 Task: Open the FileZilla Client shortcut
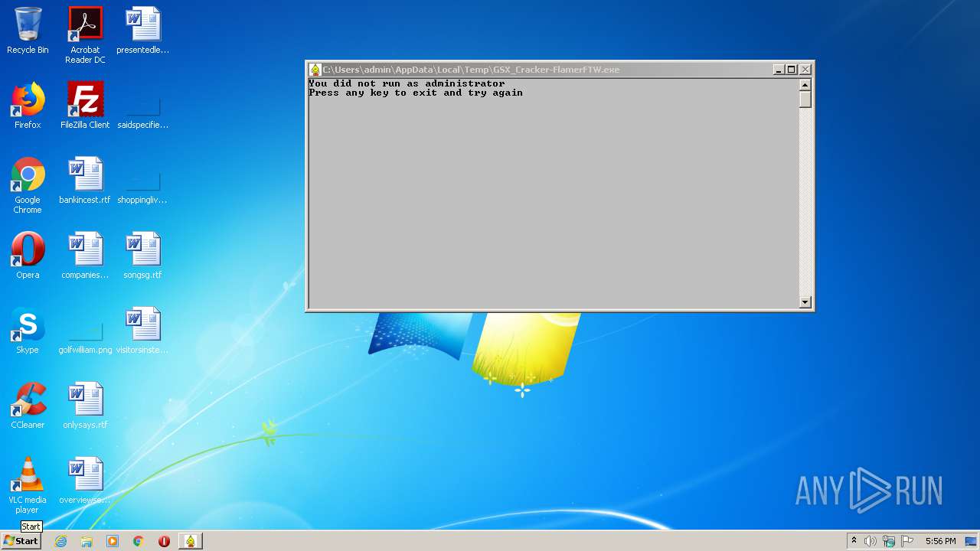(x=85, y=106)
